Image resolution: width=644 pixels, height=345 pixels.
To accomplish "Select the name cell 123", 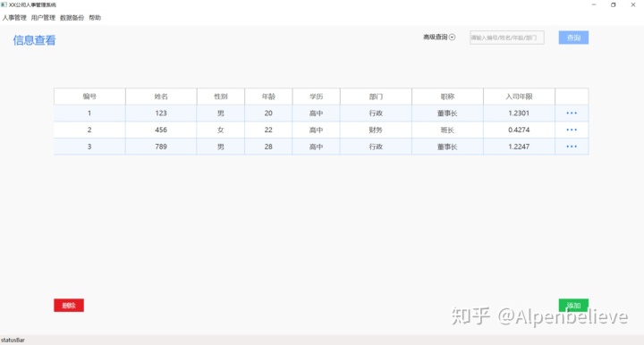I will click(x=161, y=113).
